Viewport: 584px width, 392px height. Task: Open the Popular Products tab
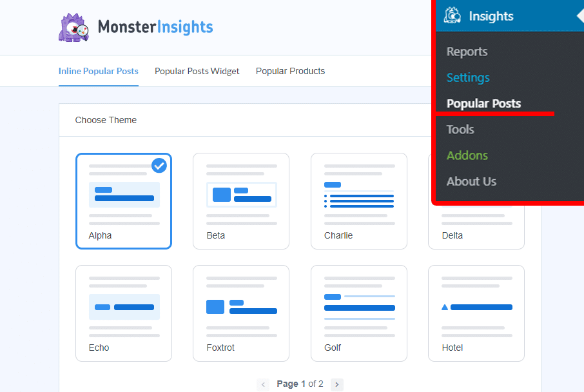click(290, 71)
